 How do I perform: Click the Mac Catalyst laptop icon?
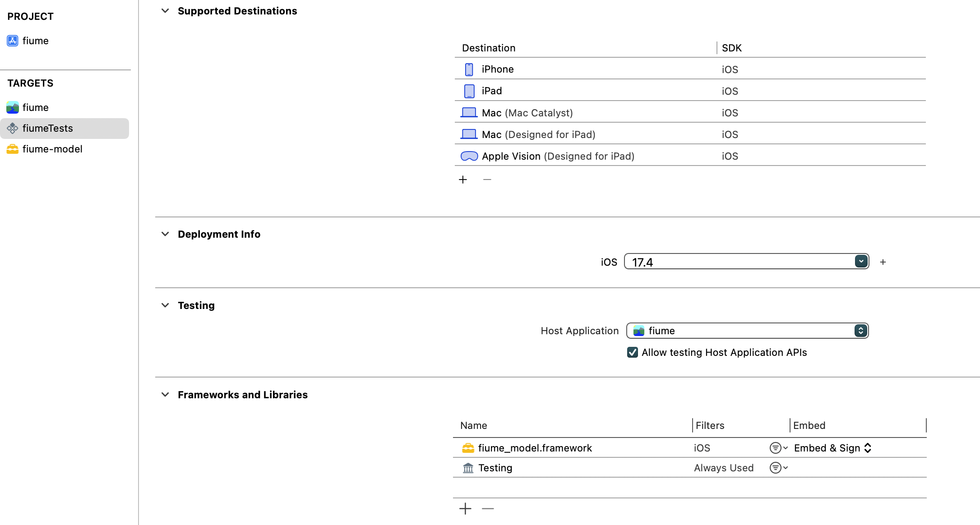click(469, 112)
